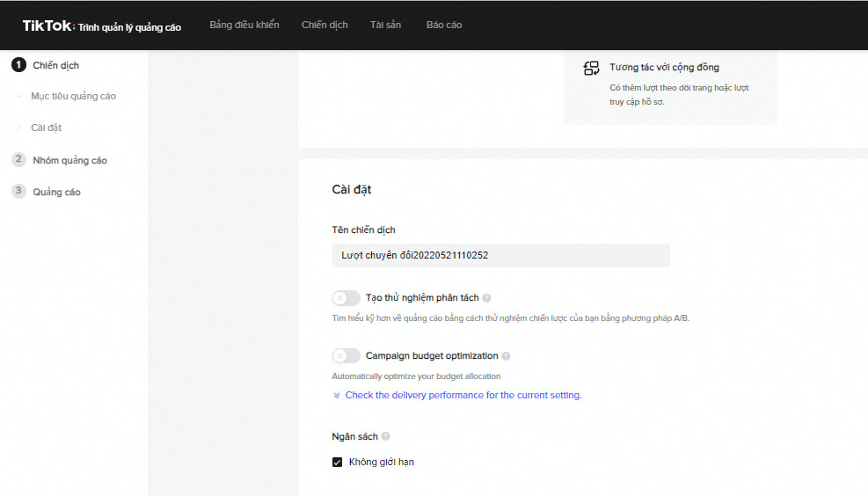Go to the Chiến dịch tab in header
868x496 pixels.
[325, 25]
